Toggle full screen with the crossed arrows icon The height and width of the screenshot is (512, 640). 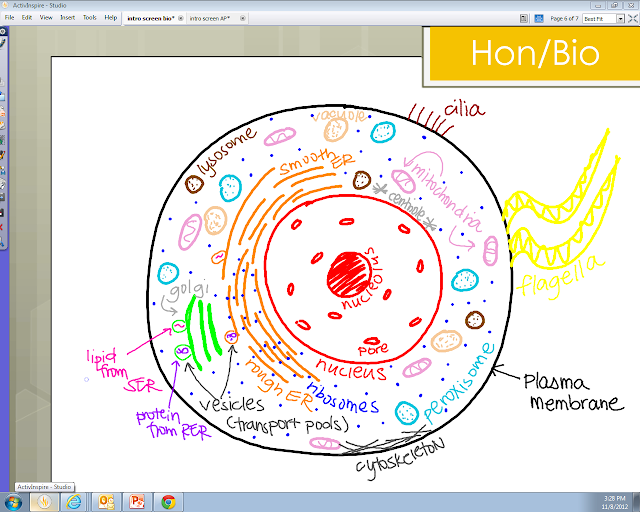tap(633, 18)
